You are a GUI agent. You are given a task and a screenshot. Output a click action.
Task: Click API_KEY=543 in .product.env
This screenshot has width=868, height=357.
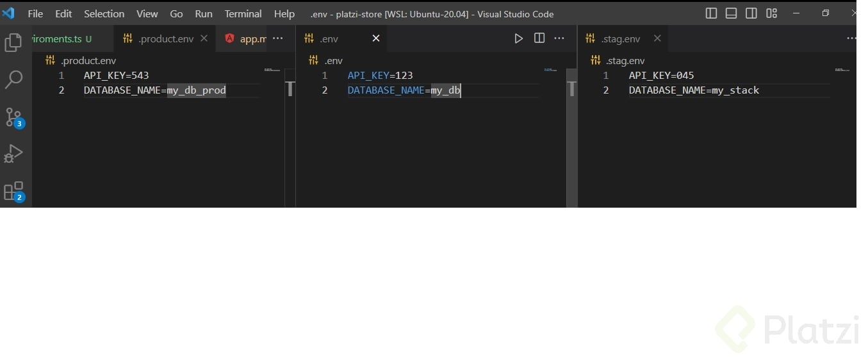tap(117, 75)
